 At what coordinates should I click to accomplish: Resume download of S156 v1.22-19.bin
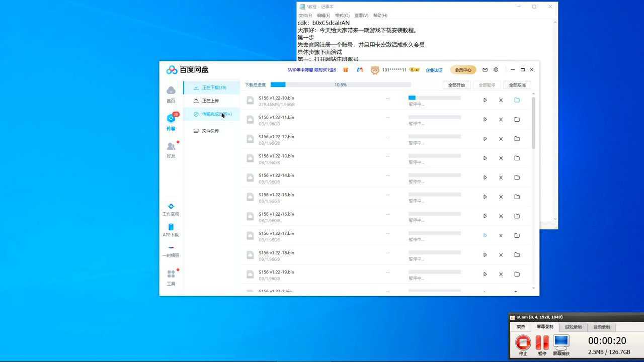pyautogui.click(x=485, y=274)
